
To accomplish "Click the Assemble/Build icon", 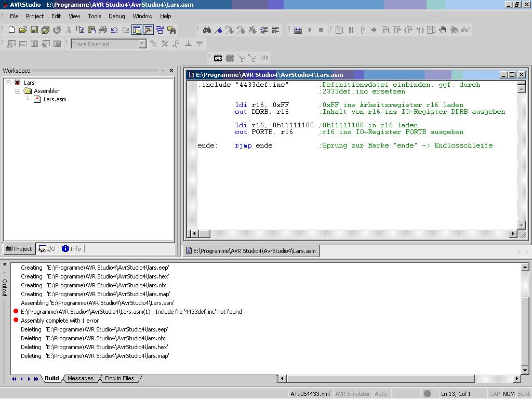I will (298, 30).
